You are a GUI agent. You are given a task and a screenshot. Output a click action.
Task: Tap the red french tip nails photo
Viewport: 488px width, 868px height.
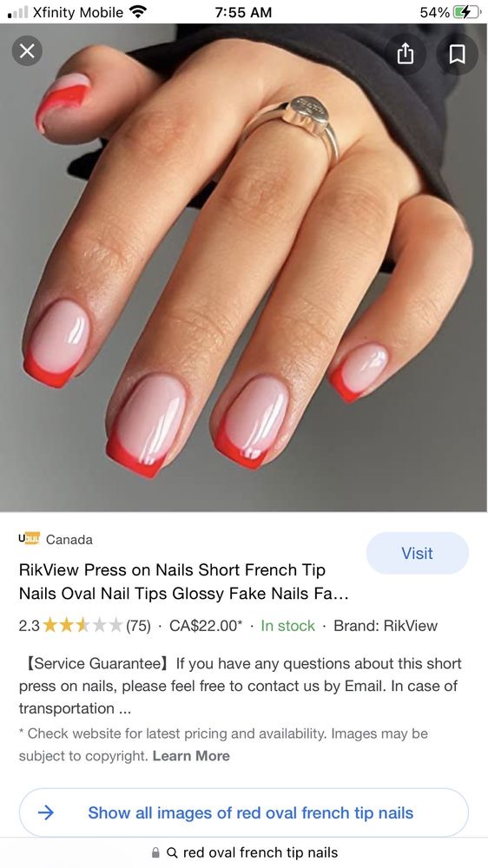[x=244, y=267]
